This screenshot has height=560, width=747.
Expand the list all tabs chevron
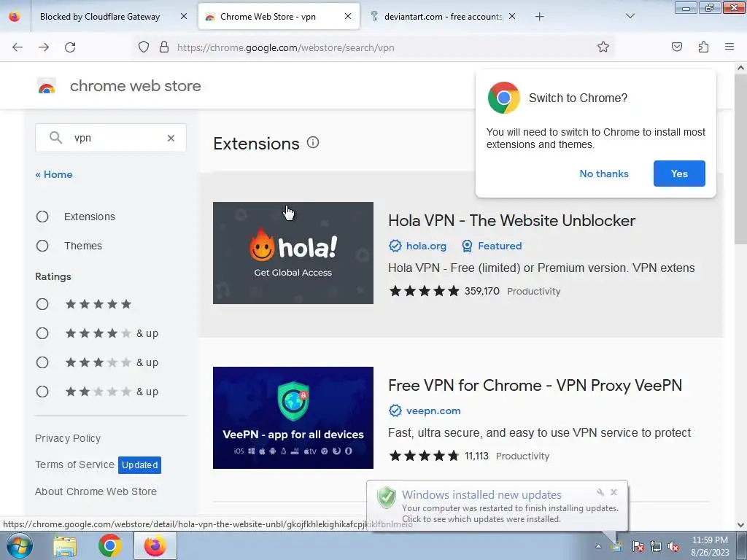630,17
